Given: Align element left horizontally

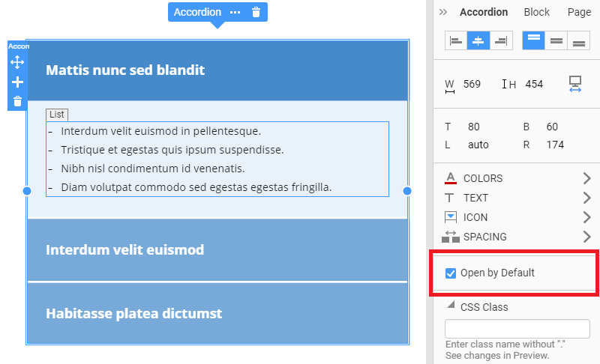Looking at the screenshot, I should (x=456, y=40).
